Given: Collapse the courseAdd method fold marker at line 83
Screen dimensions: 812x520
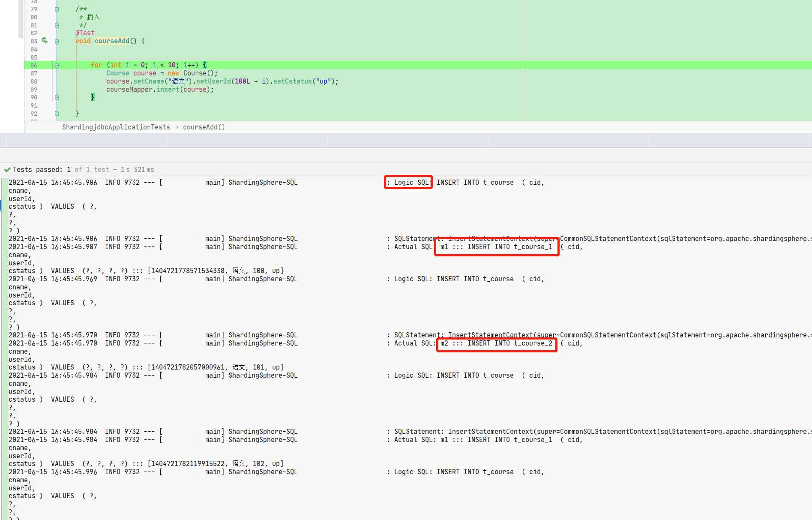Looking at the screenshot, I should pyautogui.click(x=57, y=41).
